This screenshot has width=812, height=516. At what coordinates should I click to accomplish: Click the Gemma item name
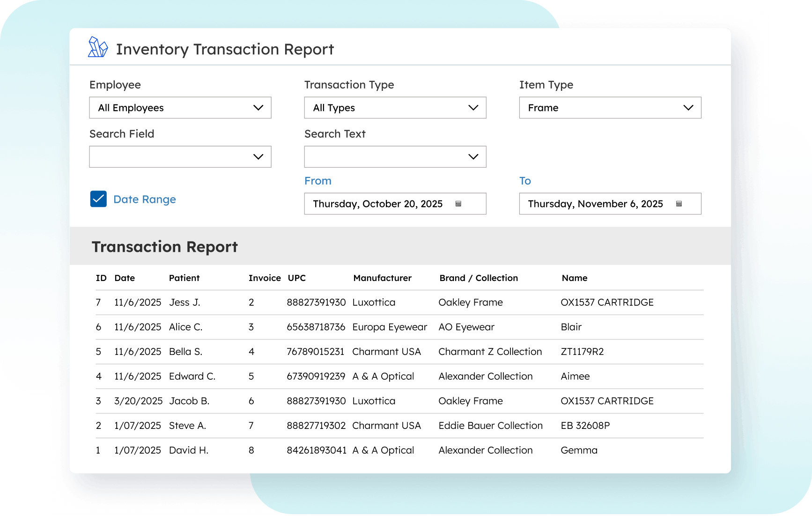click(579, 450)
